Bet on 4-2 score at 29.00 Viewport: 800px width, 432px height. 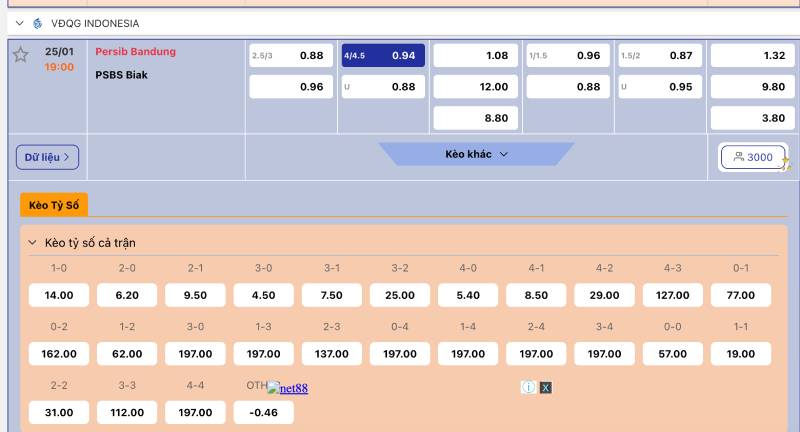605,295
